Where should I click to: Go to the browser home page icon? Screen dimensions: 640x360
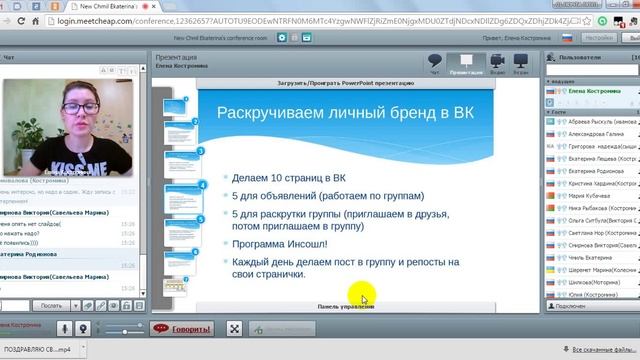pos(36,21)
